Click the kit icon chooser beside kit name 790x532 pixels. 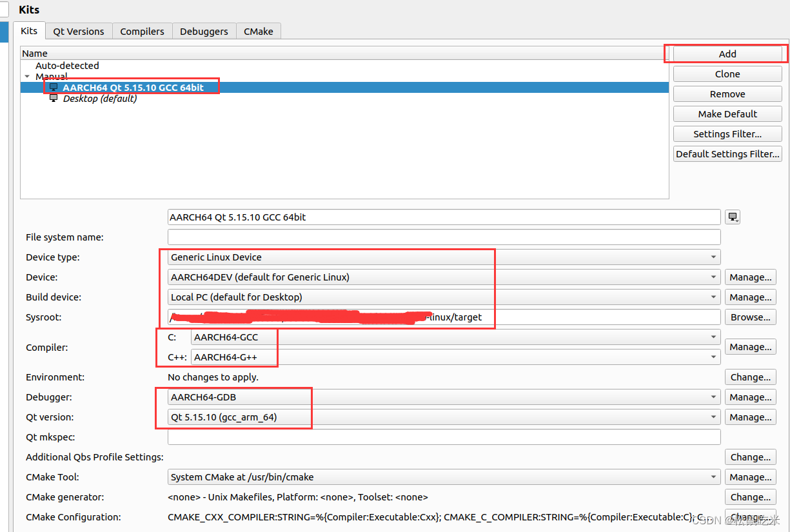[x=733, y=217]
